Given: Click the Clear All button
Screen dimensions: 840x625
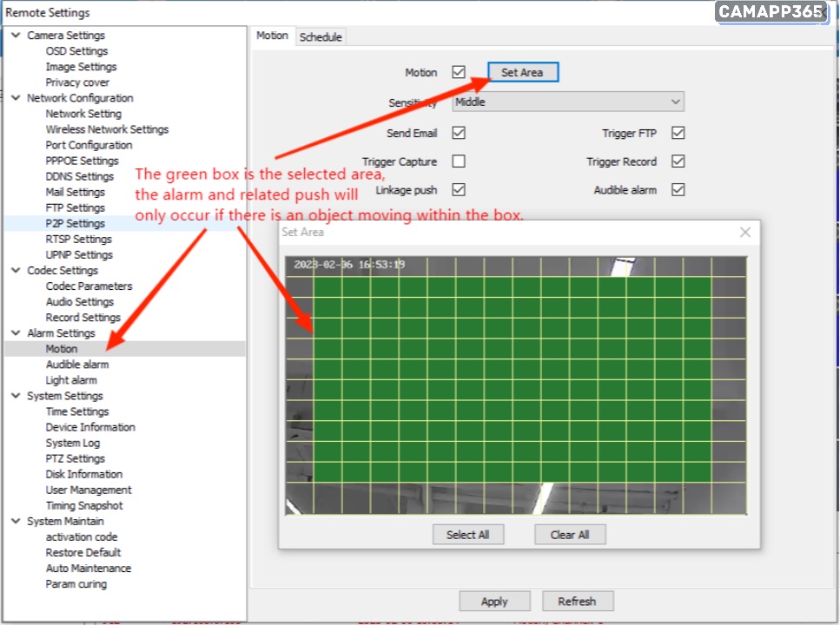Looking at the screenshot, I should point(570,535).
